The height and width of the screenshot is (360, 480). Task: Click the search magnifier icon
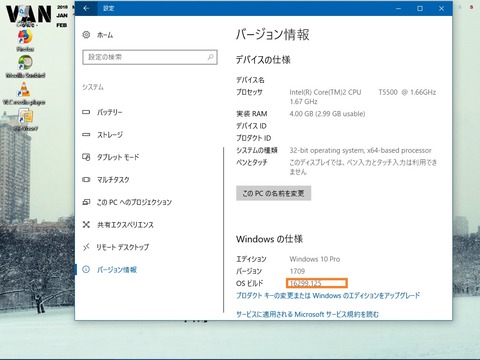(211, 57)
